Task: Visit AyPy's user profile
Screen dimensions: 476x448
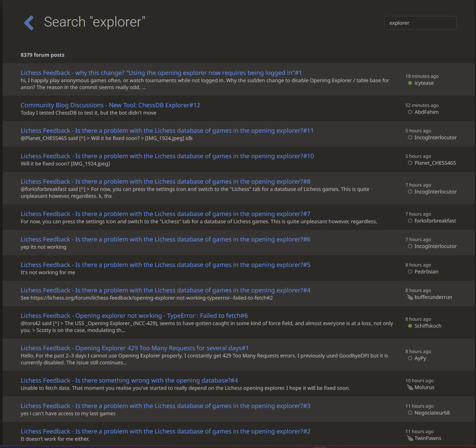Action: pos(420,358)
